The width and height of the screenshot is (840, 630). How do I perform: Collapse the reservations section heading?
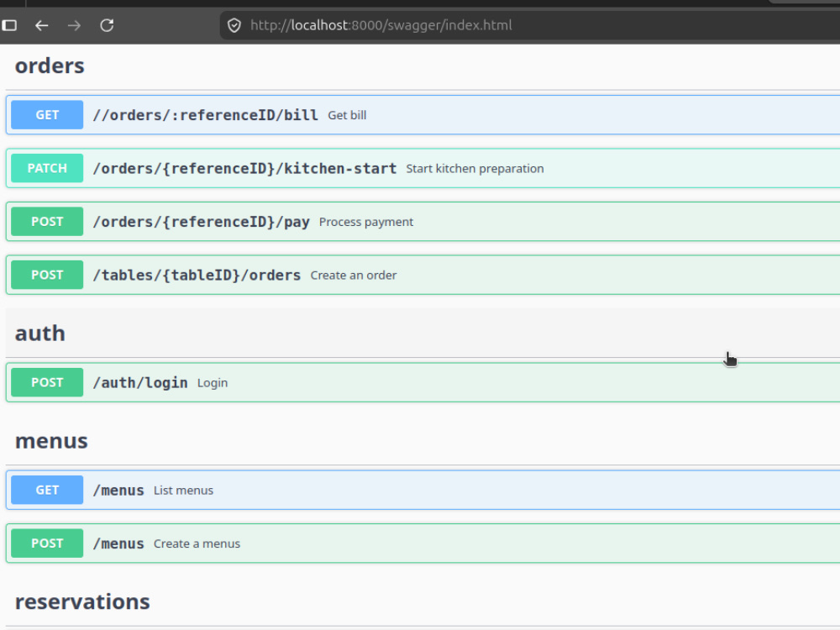coord(82,601)
